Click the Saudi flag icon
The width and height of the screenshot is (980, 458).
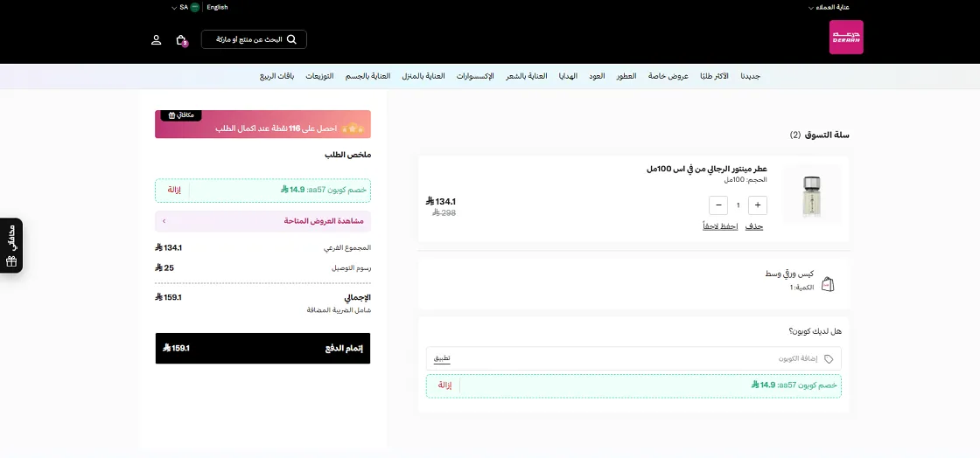click(x=195, y=8)
